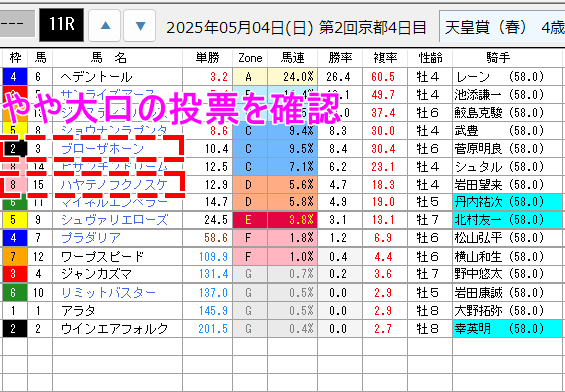Open horse link プラダリア
Image resolution: width=565 pixels, height=392 pixels.
(91, 238)
